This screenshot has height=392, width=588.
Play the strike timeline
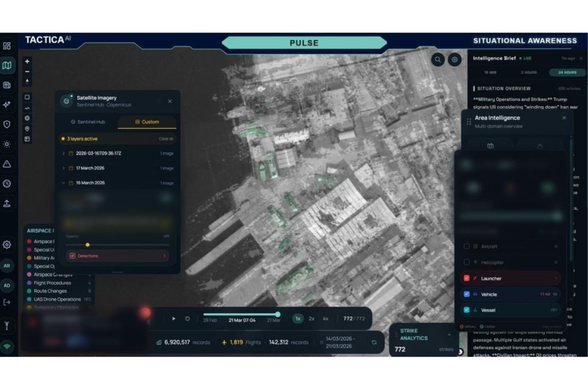173,318
